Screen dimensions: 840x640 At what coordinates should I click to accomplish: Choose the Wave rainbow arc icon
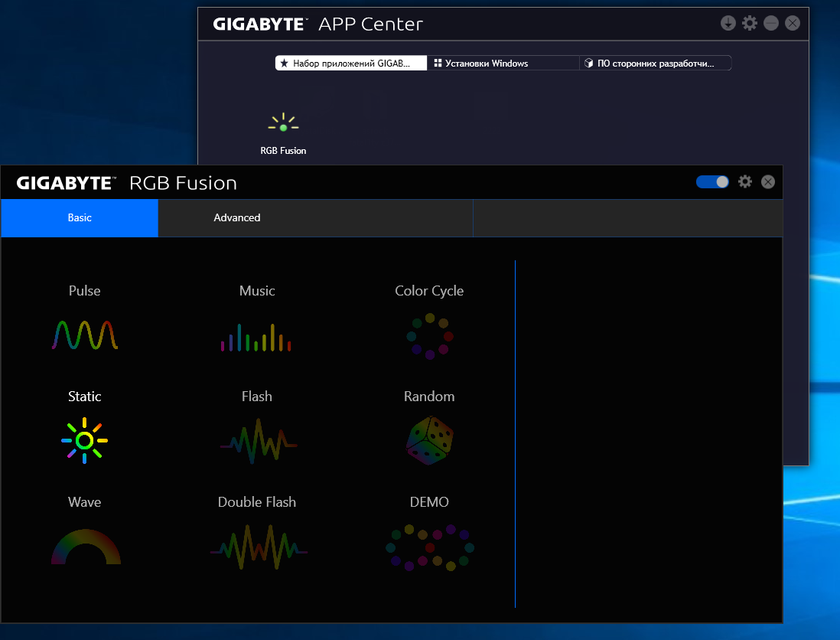pyautogui.click(x=86, y=547)
